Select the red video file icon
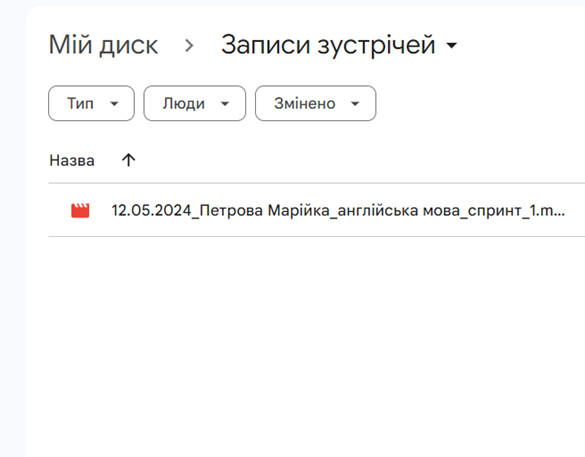 tap(80, 210)
